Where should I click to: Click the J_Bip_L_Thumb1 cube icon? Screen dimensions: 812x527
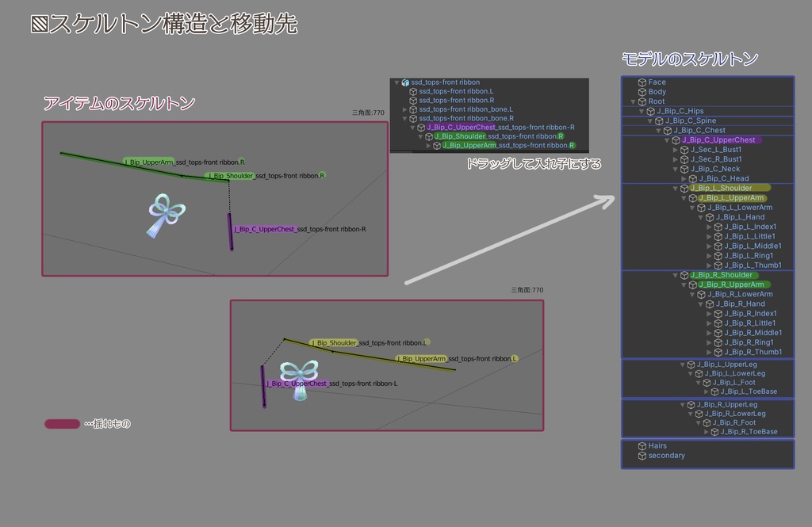click(x=718, y=265)
